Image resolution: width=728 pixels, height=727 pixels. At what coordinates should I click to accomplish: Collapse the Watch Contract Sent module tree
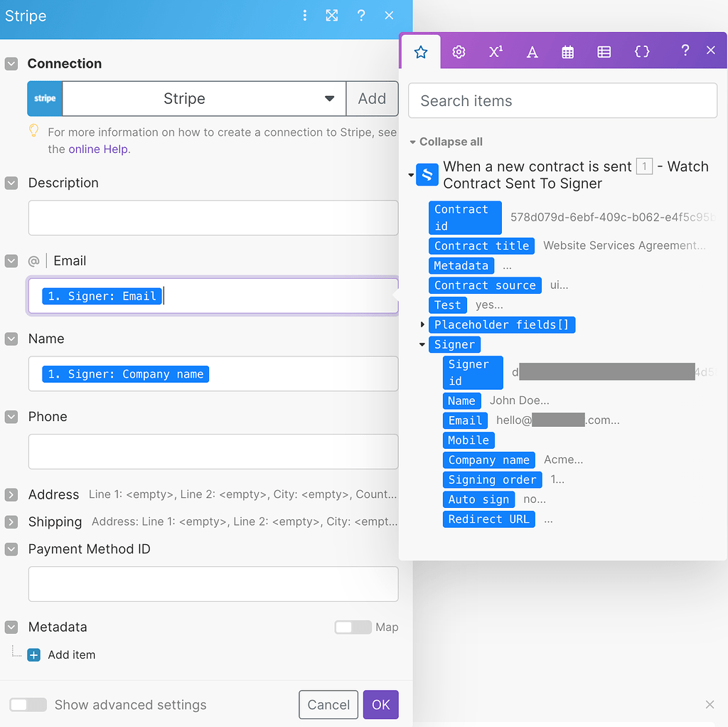(411, 175)
